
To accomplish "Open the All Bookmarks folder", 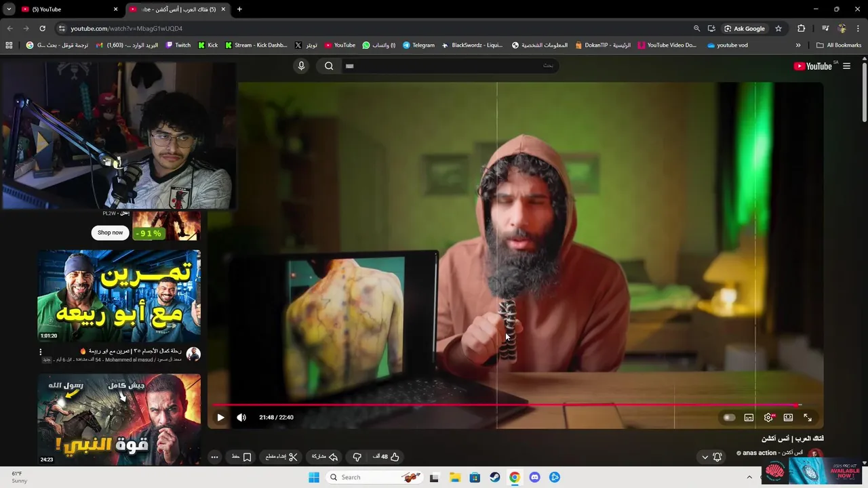I will pyautogui.click(x=839, y=45).
